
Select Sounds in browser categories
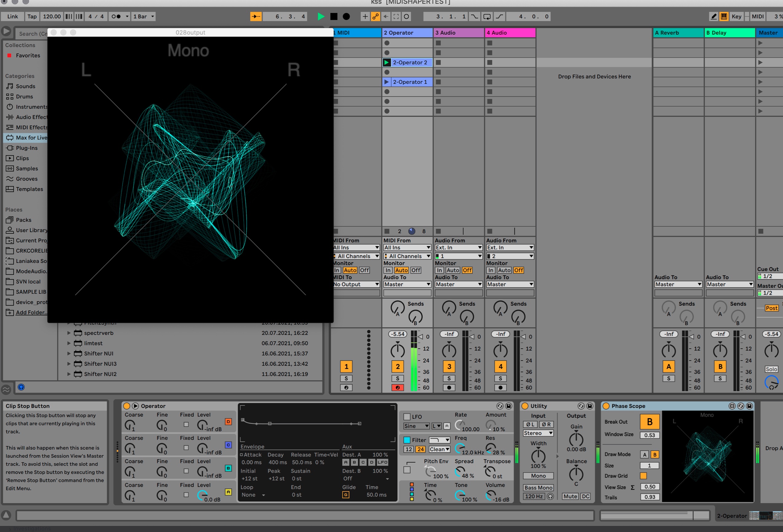25,86
